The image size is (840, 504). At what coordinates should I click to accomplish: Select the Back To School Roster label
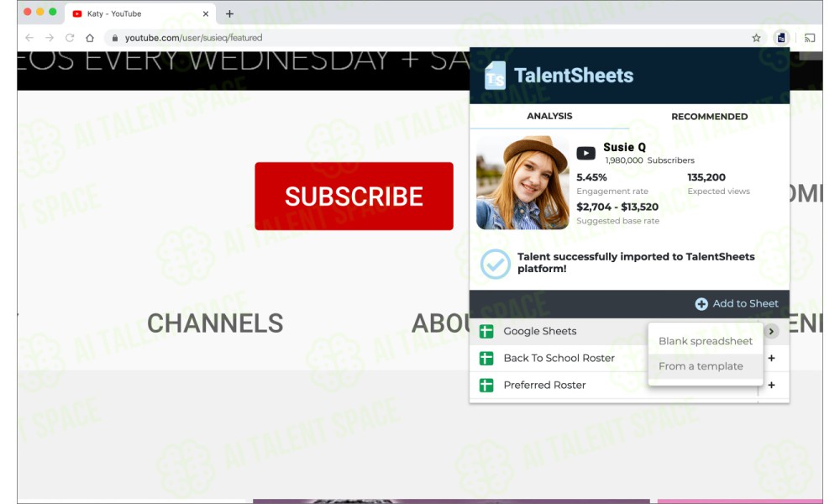pyautogui.click(x=559, y=359)
